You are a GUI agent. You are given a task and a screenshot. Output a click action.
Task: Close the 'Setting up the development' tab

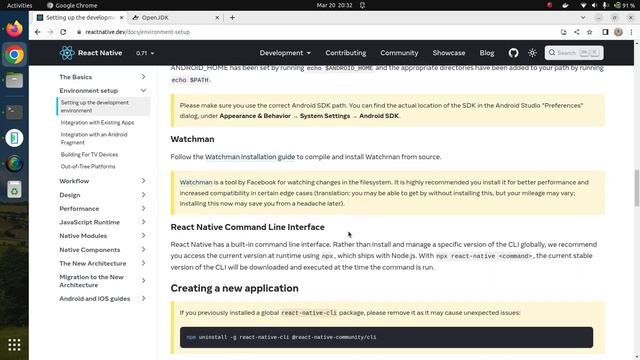(x=121, y=18)
